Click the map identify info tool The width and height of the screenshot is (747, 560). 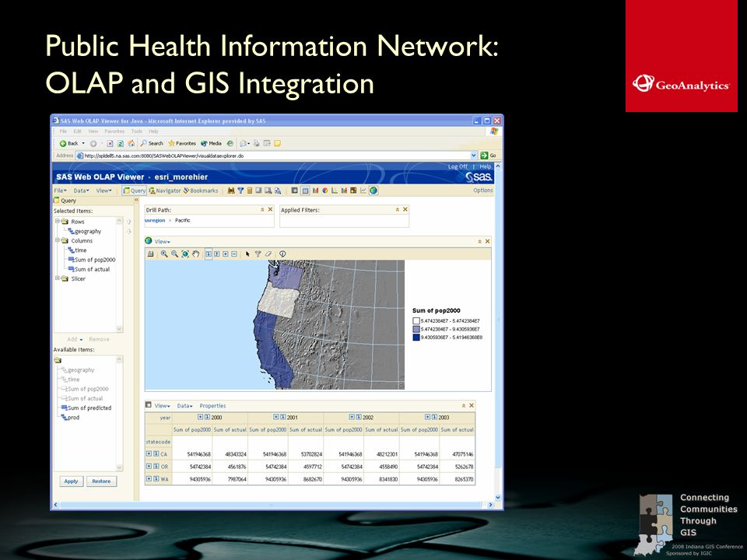click(x=282, y=254)
